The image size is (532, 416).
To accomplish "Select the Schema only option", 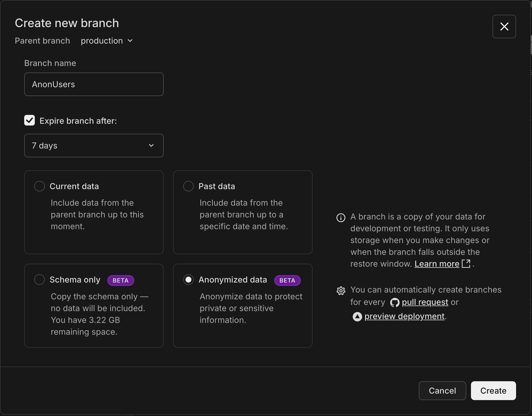I will click(x=39, y=280).
